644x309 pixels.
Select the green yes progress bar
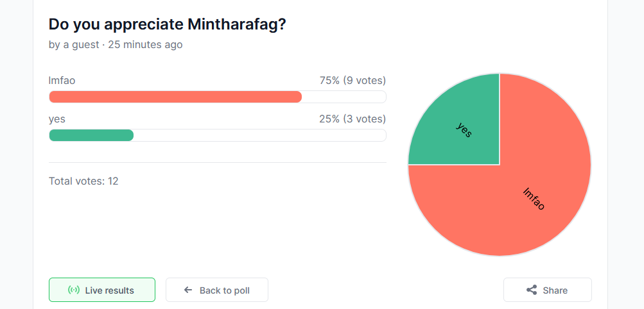click(x=91, y=135)
